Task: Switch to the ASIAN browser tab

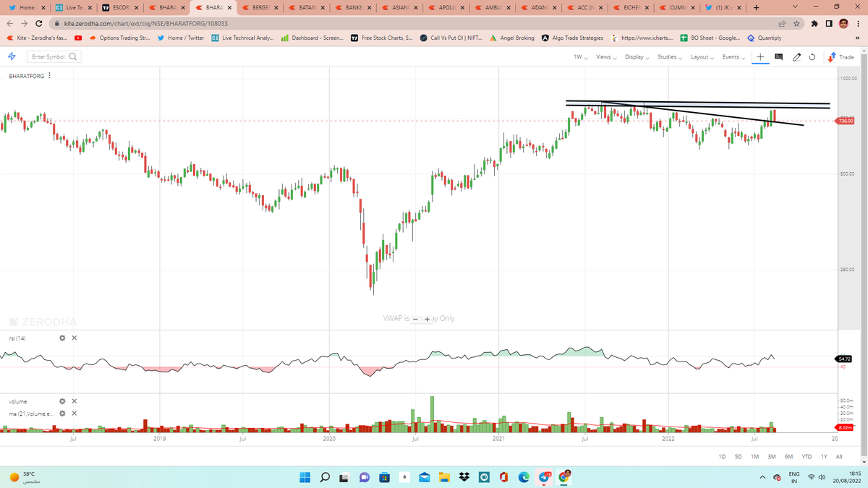Action: pos(400,8)
